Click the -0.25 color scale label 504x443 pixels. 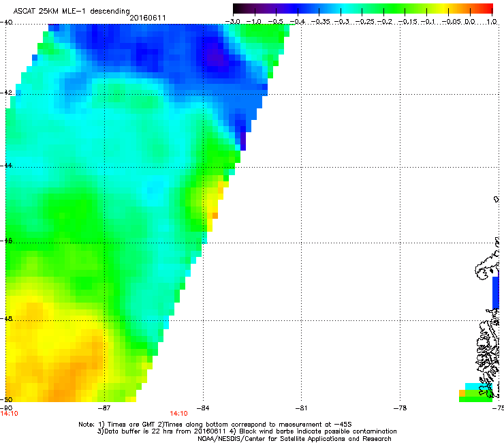pos(365,22)
